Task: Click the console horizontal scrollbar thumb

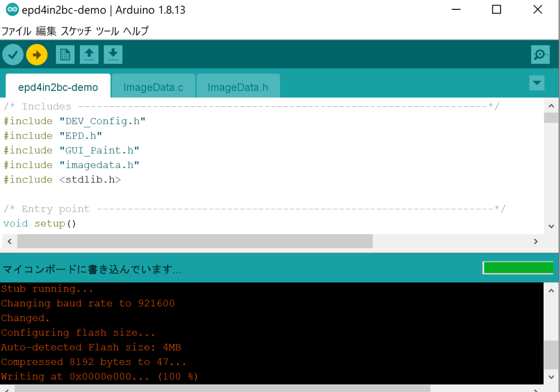Action: (222, 388)
